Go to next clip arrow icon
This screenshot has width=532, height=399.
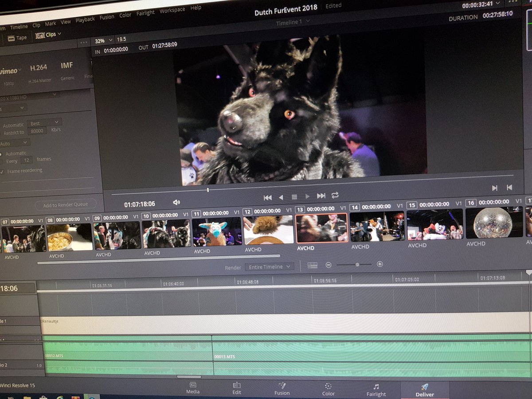(495, 188)
